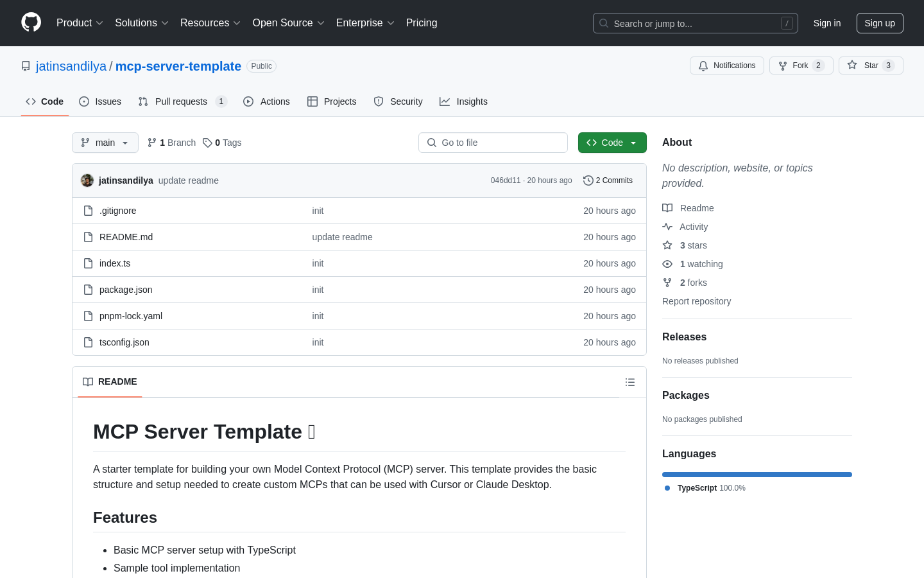Click the tsconfig.json file icon

tap(89, 342)
